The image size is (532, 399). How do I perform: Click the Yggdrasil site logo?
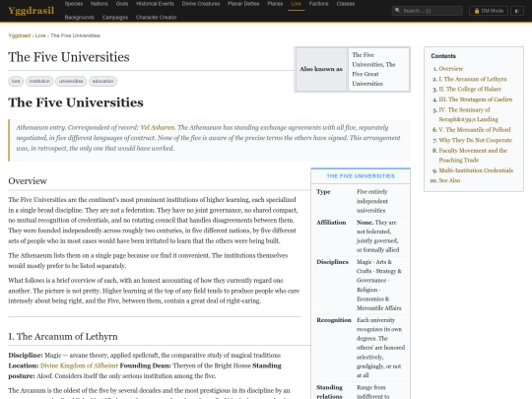(x=31, y=11)
